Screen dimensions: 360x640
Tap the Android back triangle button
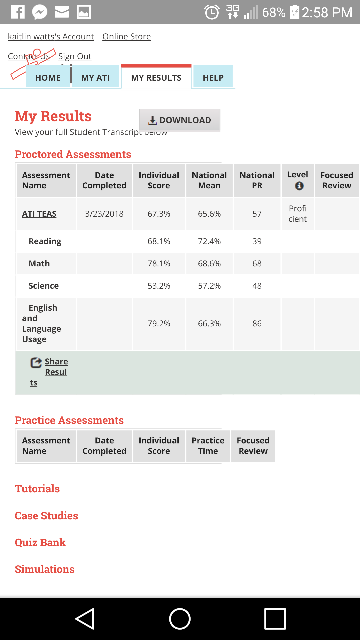click(85, 619)
